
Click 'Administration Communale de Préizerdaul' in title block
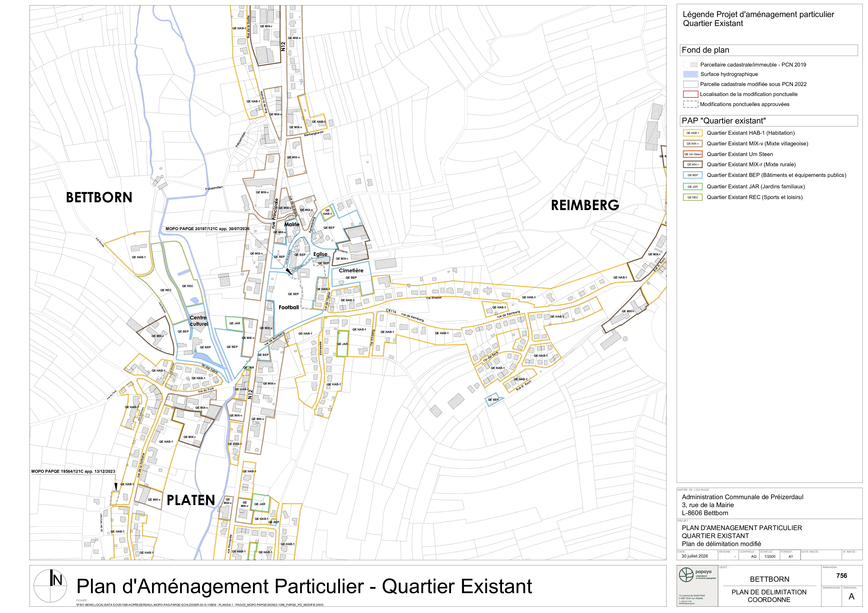742,497
